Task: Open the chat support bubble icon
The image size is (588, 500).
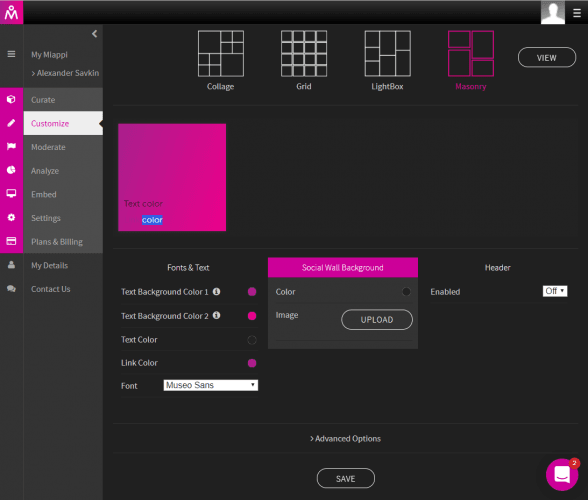Action: click(x=562, y=474)
